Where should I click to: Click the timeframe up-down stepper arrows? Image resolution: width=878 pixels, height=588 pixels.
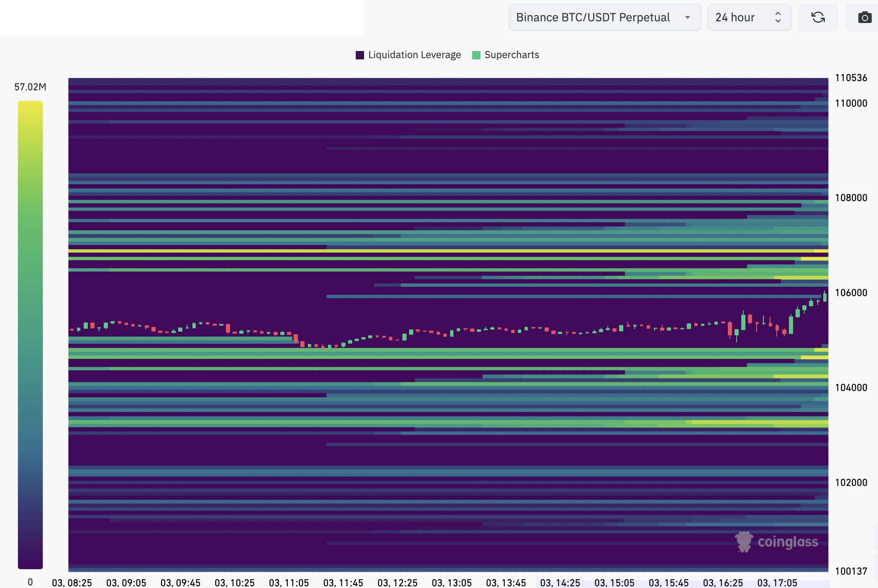click(x=778, y=18)
